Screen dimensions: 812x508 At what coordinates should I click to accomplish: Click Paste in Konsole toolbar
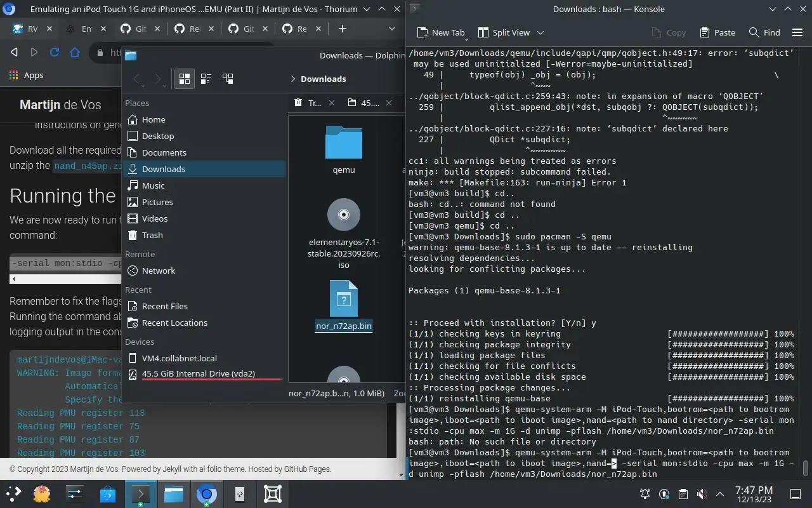pos(717,32)
